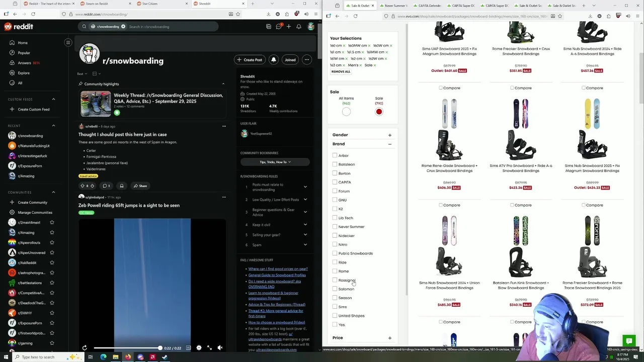This screenshot has height=362, width=644.
Task: Click REMOVE ALL selections button
Action: click(341, 71)
